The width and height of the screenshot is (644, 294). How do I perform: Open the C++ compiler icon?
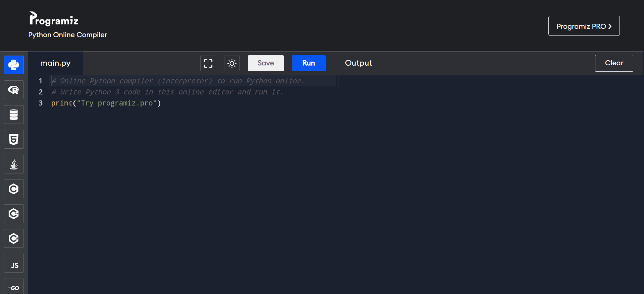pos(14,214)
